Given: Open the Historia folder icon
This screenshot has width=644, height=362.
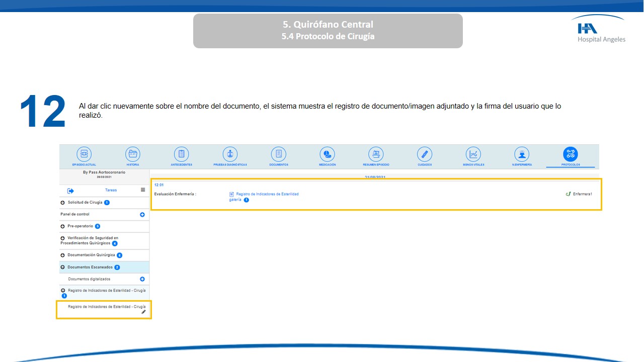Looking at the screenshot, I should [133, 154].
